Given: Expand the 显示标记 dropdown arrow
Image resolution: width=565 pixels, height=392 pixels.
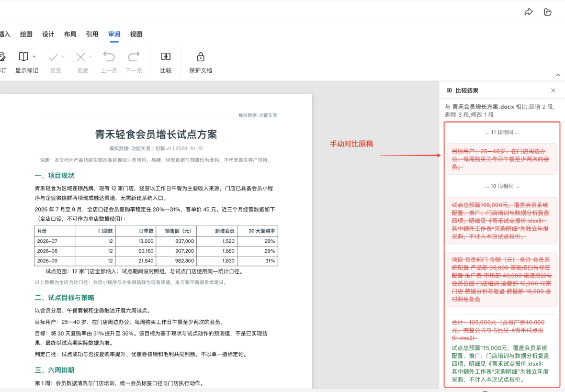Looking at the screenshot, I should point(34,57).
